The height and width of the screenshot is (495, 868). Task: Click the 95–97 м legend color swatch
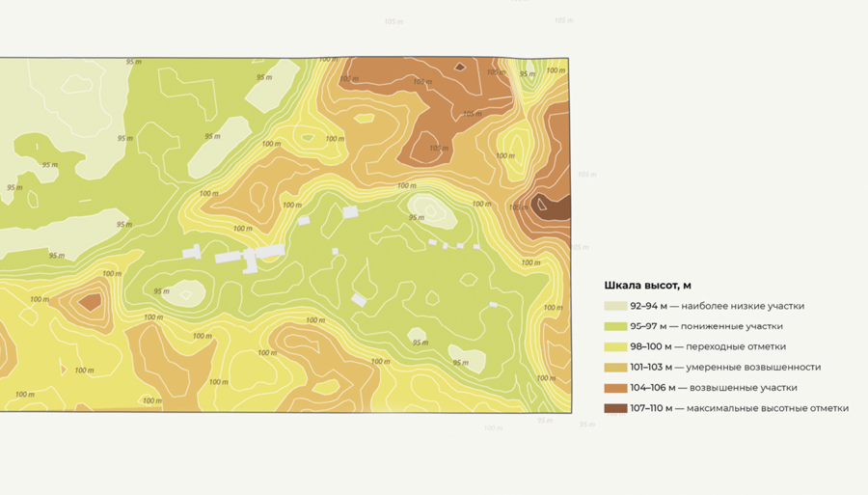(615, 326)
